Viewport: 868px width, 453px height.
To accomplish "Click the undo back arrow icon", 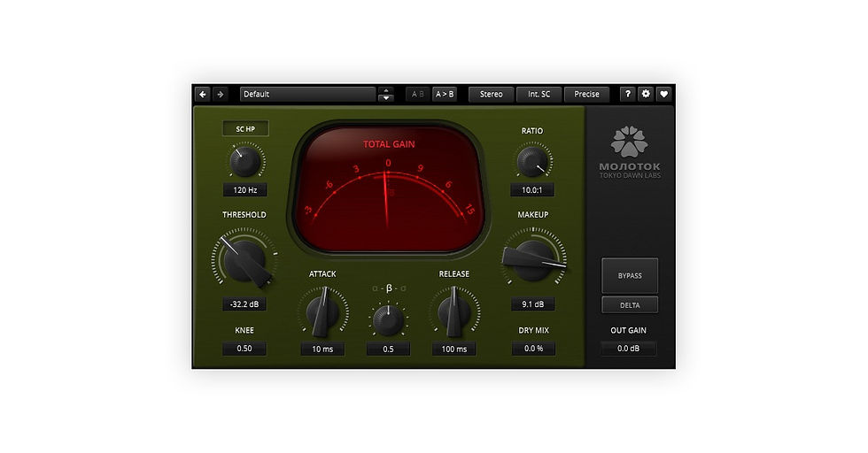I will coord(203,94).
